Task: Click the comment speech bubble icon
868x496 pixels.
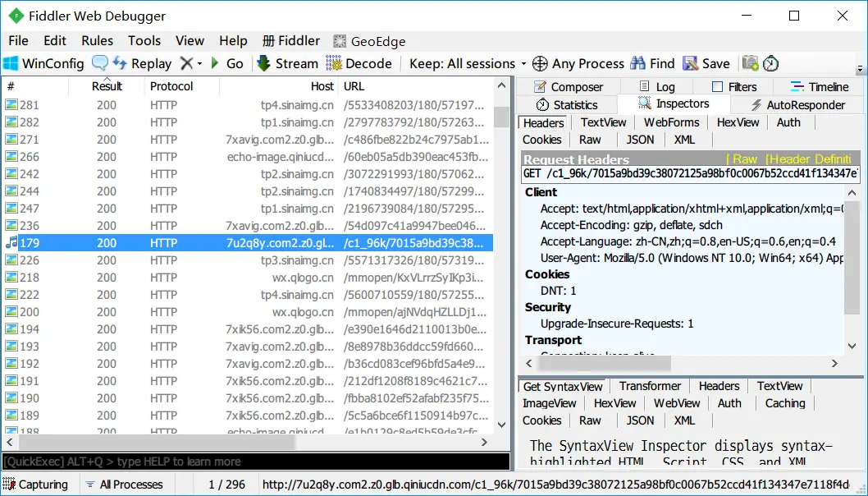Action: point(99,63)
